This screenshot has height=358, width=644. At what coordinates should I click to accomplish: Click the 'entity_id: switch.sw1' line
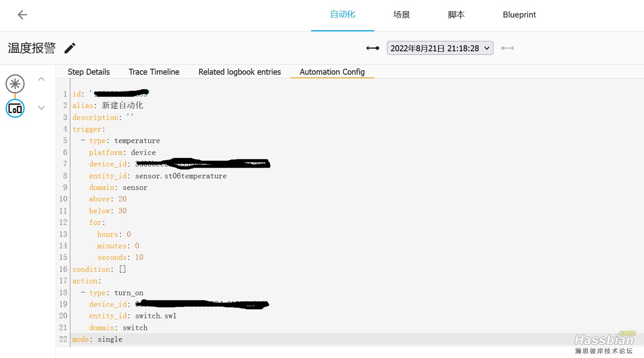click(x=133, y=316)
